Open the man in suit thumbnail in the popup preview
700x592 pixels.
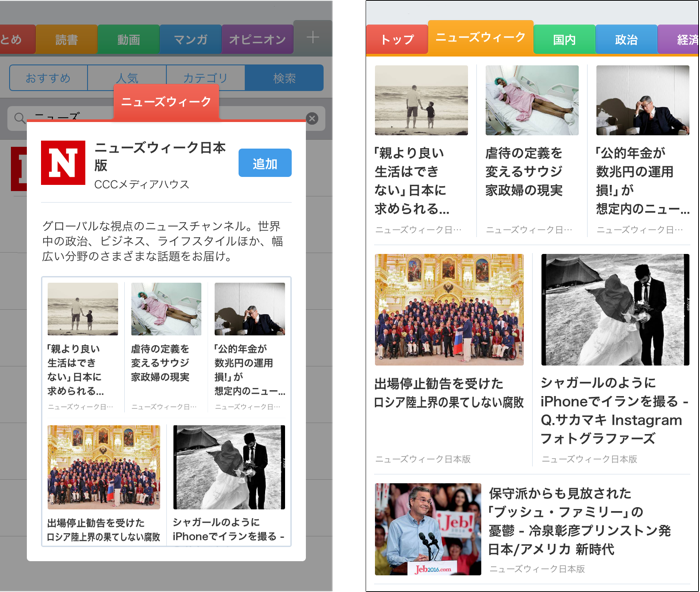(250, 309)
